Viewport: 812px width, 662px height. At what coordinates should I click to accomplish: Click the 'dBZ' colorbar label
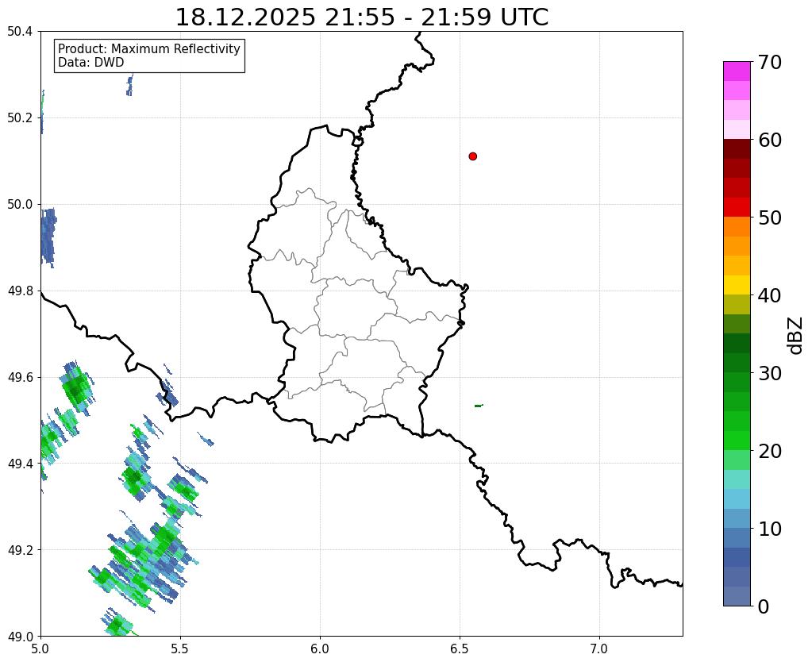click(x=796, y=336)
